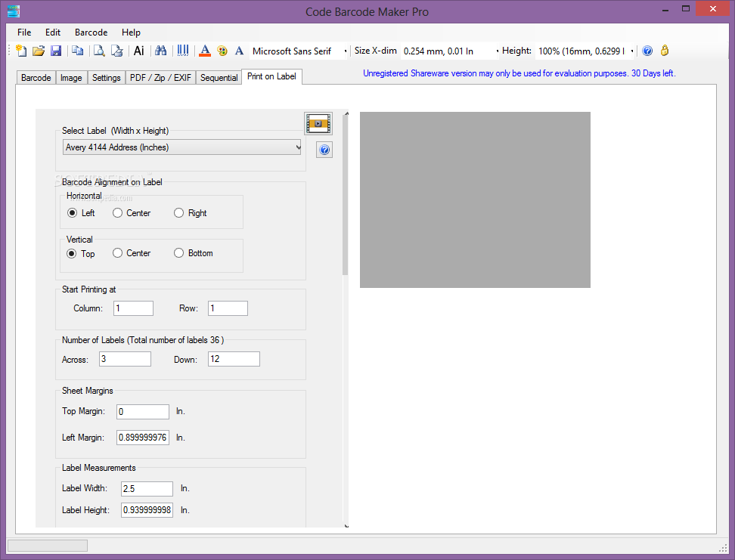Click the barcode bars toolbar icon
The image size is (735, 560).
tap(183, 51)
